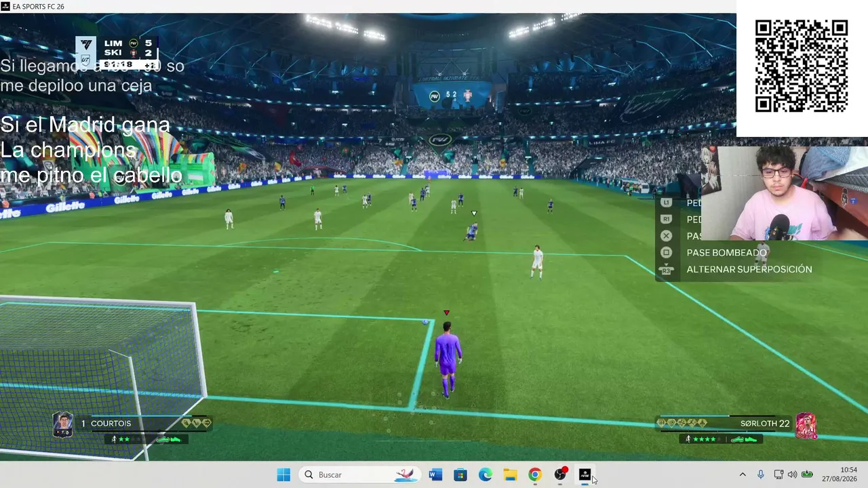
Task: Click the FC logo in the scoreboard
Action: click(x=86, y=45)
